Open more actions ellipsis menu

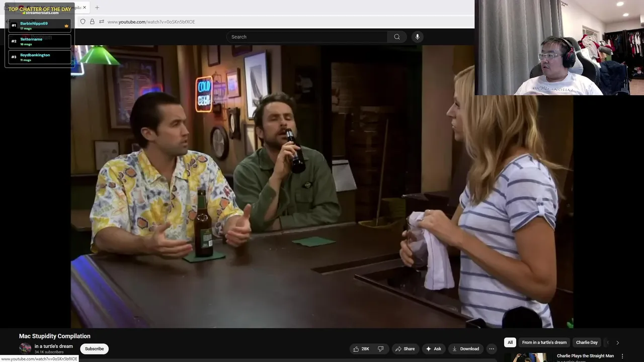492,349
